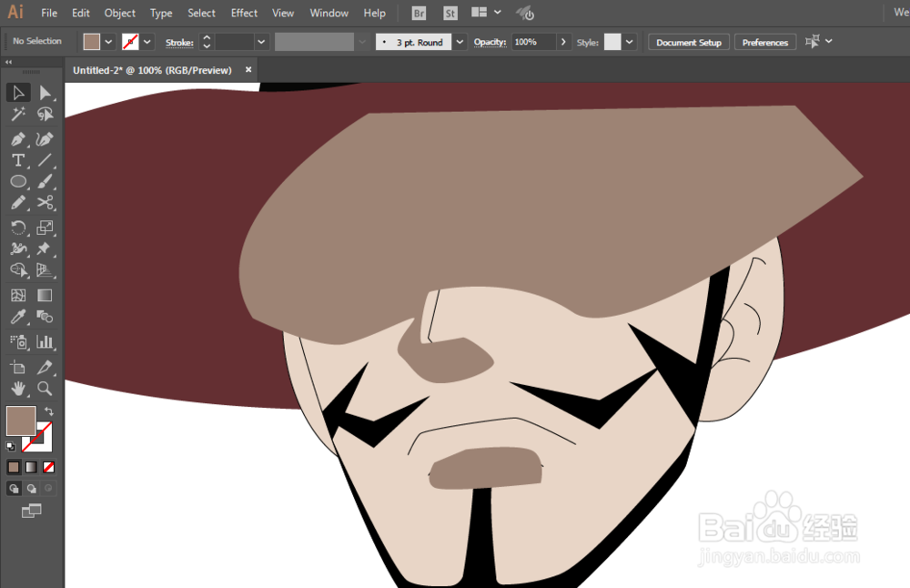Open the align options dropdown arrow
Image resolution: width=910 pixels, height=588 pixels.
829,41
